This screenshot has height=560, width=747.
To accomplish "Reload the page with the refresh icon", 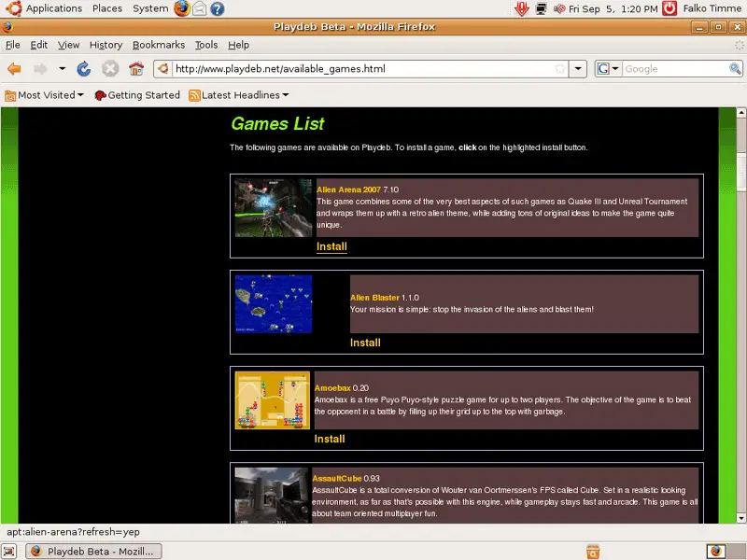I will tap(84, 69).
